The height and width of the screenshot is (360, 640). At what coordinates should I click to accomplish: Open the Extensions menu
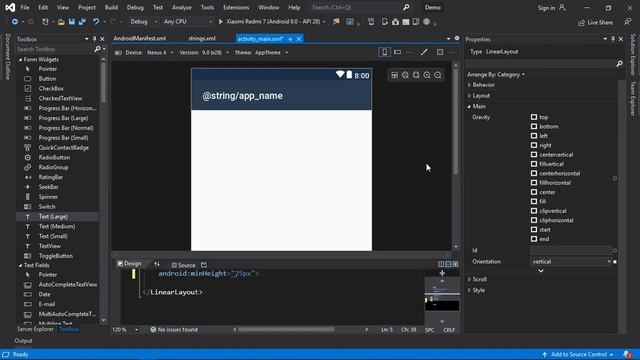pyautogui.click(x=236, y=7)
